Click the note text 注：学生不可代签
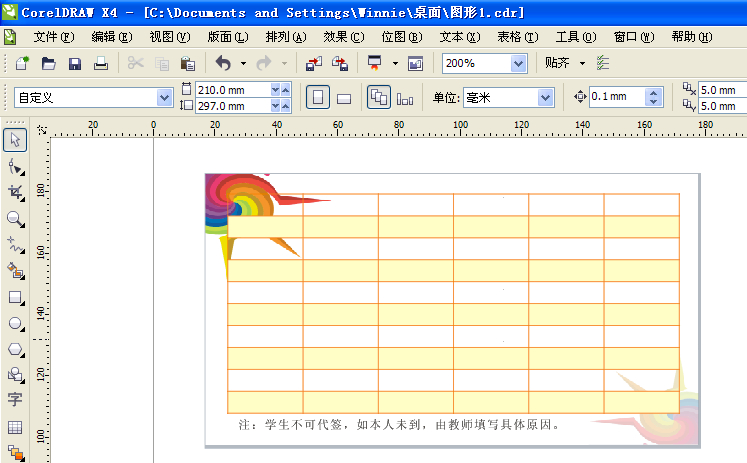The height and width of the screenshot is (463, 747). point(290,424)
